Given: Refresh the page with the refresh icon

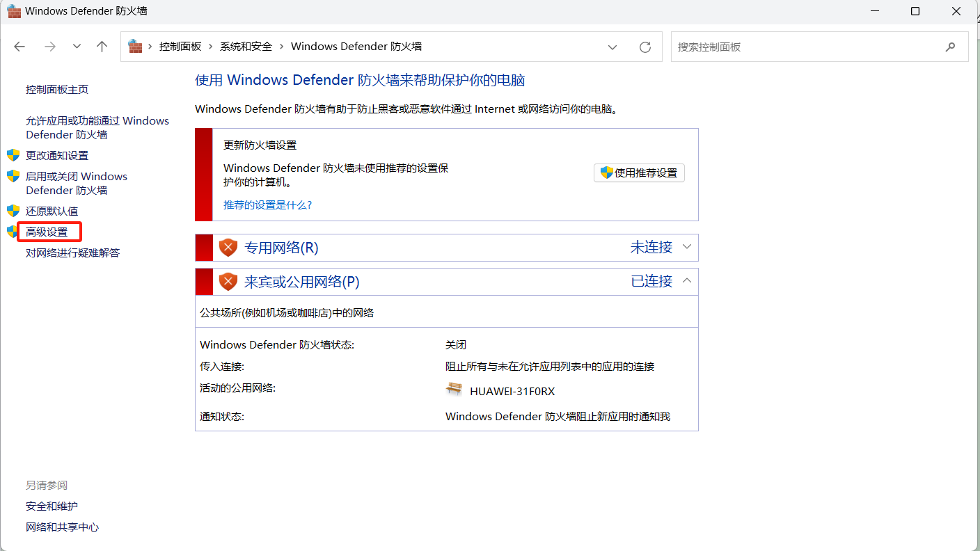Looking at the screenshot, I should pyautogui.click(x=645, y=47).
